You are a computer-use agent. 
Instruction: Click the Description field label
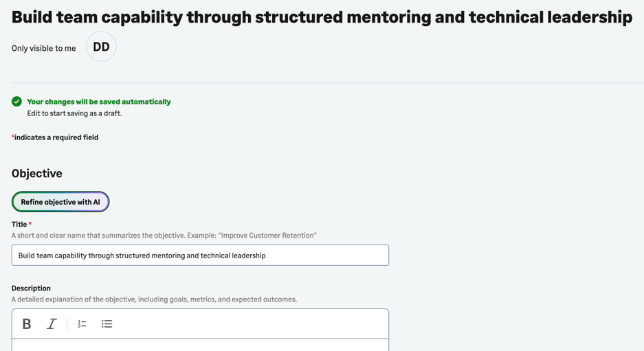point(31,288)
